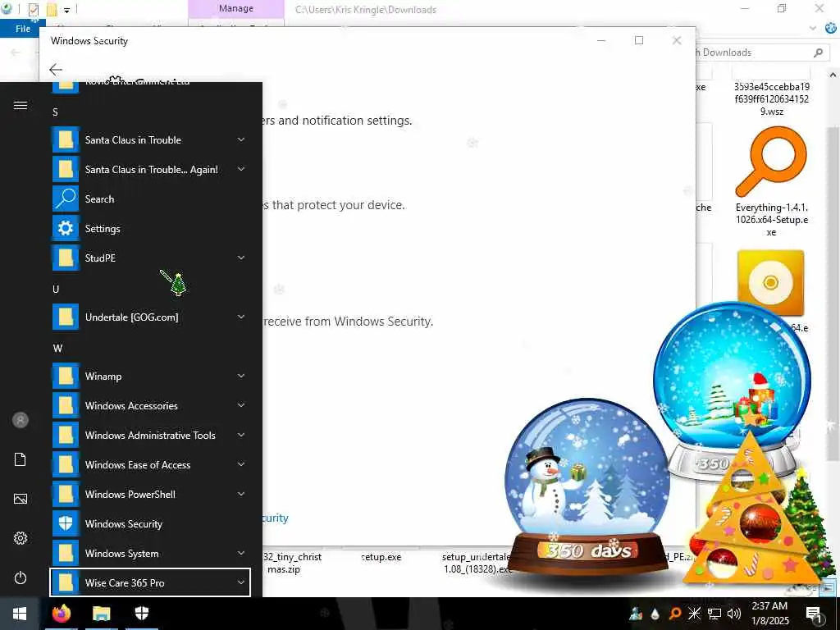Open the Settings gear in Start sidebar

pyautogui.click(x=21, y=538)
